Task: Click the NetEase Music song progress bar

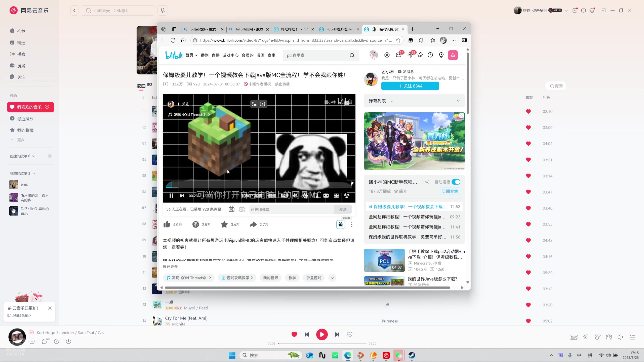Action: coord(322,343)
